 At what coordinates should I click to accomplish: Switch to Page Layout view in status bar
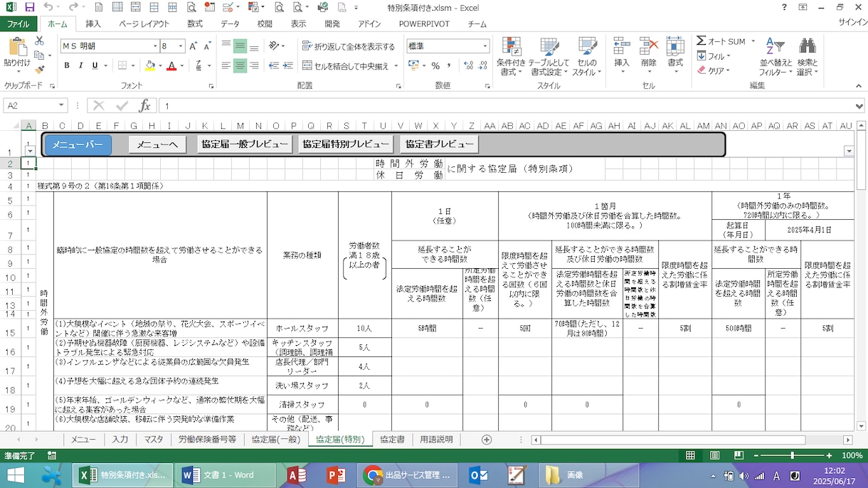point(715,455)
